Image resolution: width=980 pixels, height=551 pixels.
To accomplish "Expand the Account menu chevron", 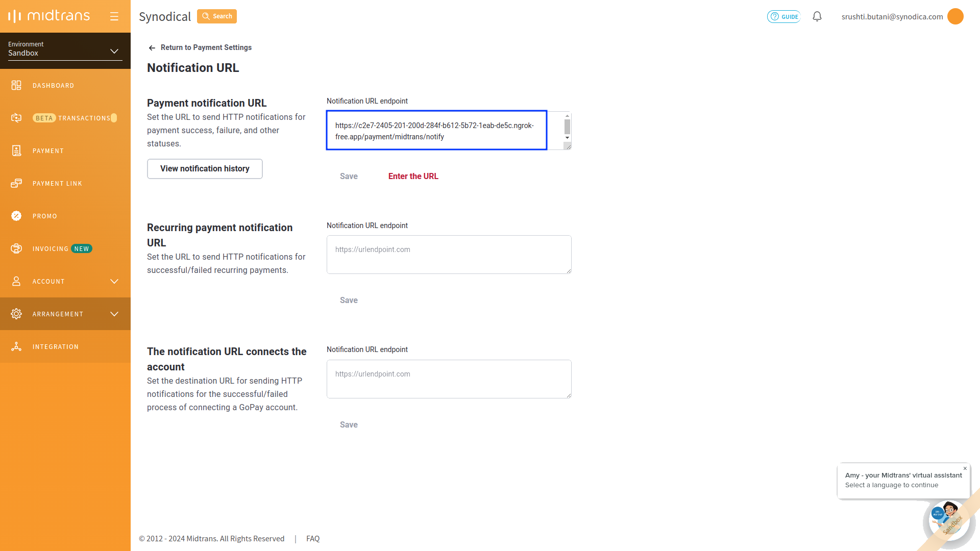I will (x=114, y=281).
